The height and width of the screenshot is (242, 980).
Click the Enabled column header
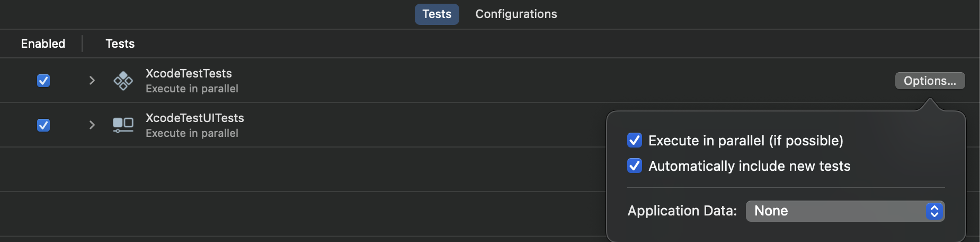click(x=43, y=44)
